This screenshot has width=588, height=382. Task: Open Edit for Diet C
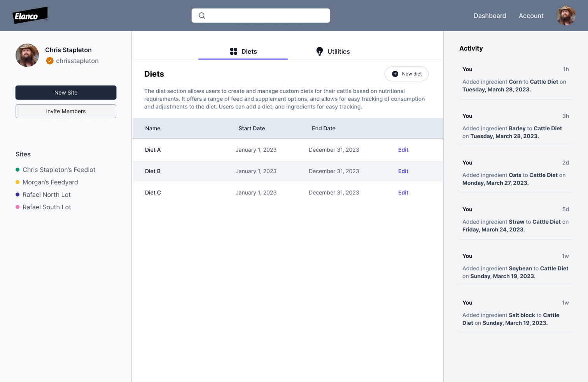click(x=403, y=193)
